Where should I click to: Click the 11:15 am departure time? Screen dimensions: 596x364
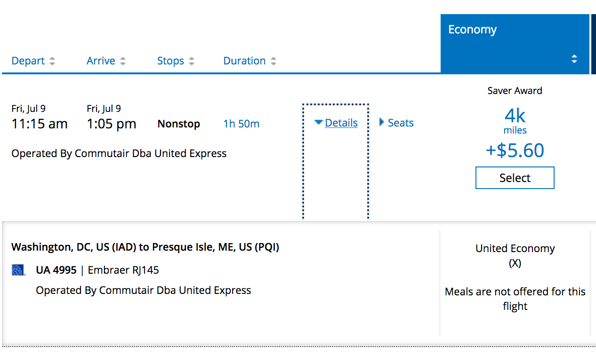pyautogui.click(x=40, y=124)
